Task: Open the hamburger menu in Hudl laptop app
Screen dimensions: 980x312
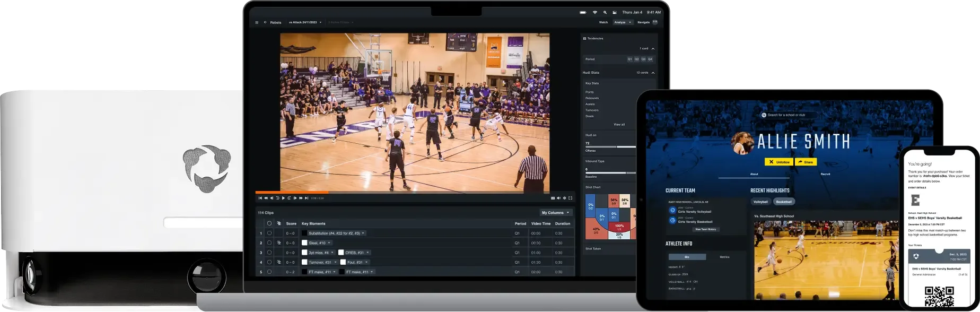Action: tap(257, 22)
